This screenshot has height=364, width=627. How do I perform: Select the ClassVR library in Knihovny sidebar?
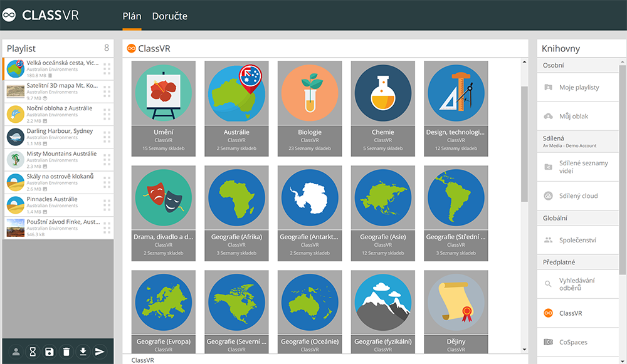point(578,313)
